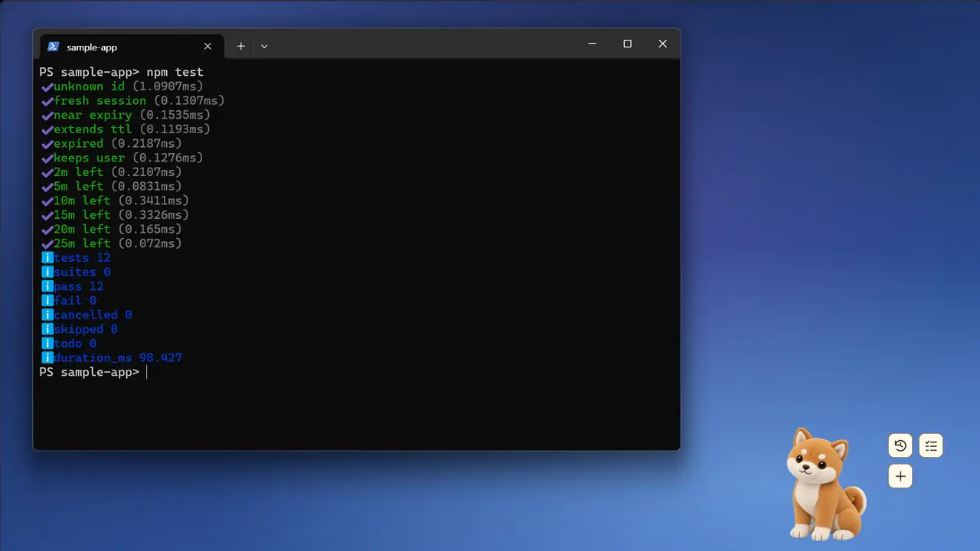Click the PowerShell icon on the sample-app tab
The height and width of the screenshot is (551, 980).
53,47
